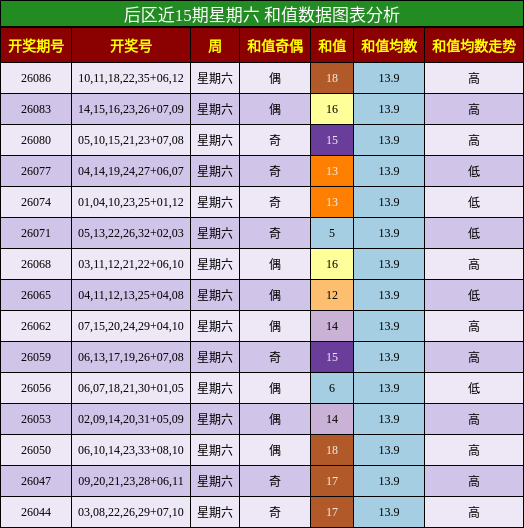Screen dimensions: 524x528
Task: Select issue number 26080
Action: 36,140
